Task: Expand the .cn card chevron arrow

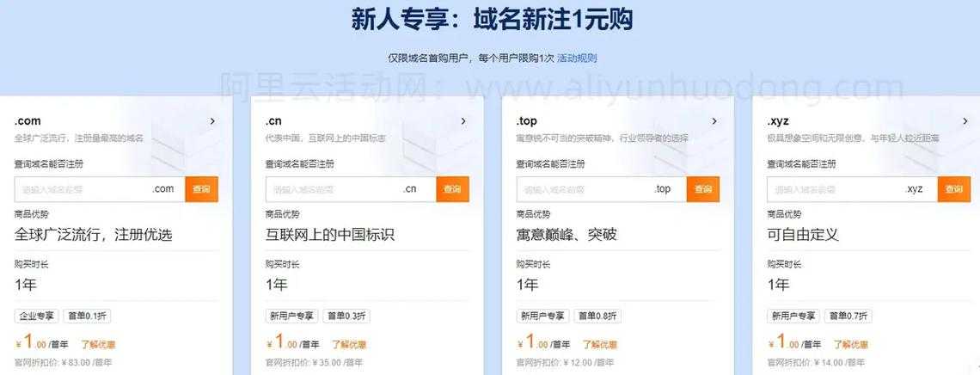Action: [463, 121]
